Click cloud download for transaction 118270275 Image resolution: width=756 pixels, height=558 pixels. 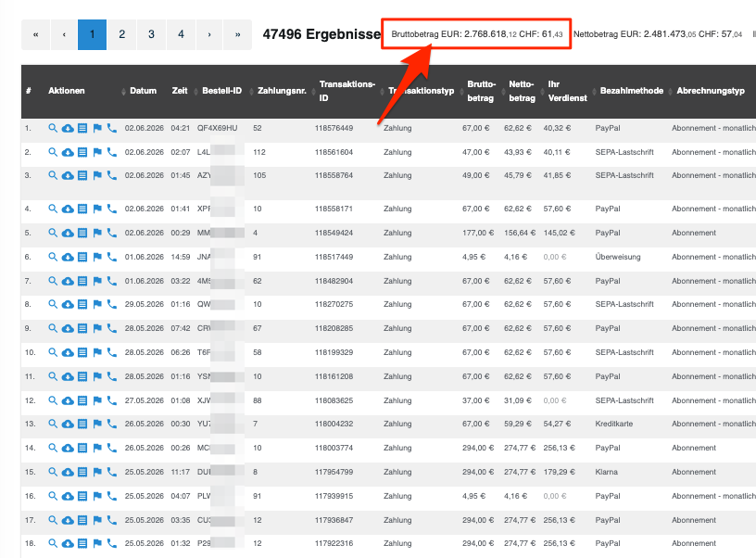[68, 304]
